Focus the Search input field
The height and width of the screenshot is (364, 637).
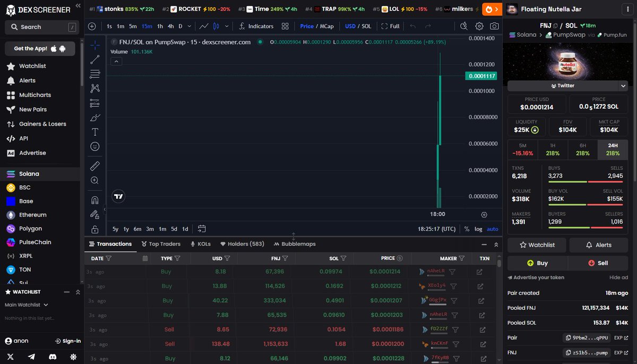[41, 27]
